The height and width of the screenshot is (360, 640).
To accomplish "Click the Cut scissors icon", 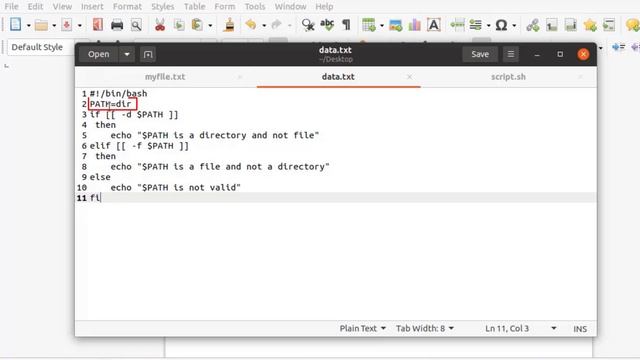I will [160, 25].
